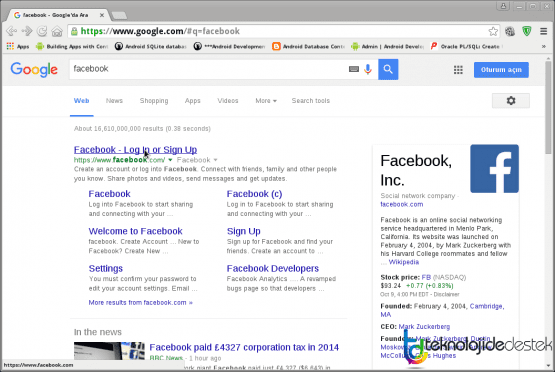Open the Facebook sitelink
555x372 pixels.
[109, 194]
